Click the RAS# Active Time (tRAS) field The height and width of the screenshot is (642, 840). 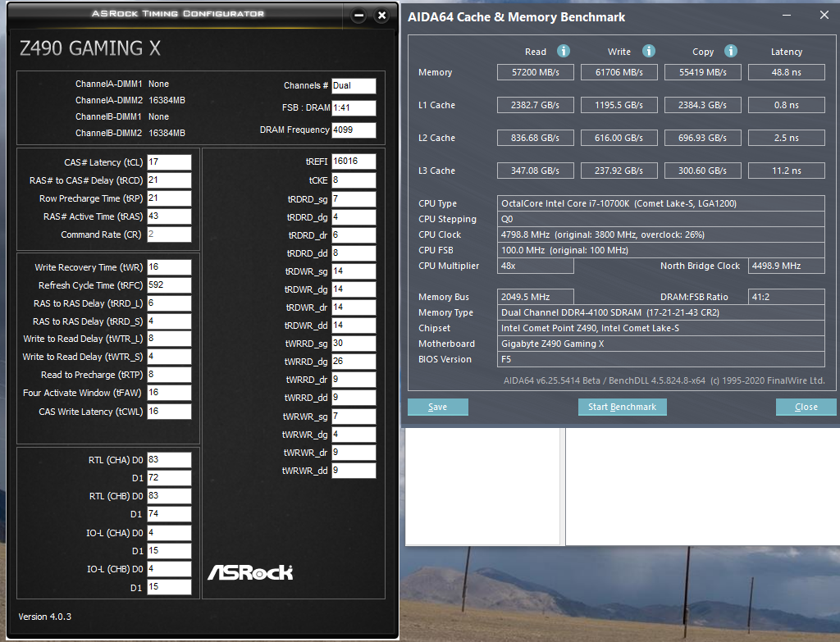coord(169,216)
